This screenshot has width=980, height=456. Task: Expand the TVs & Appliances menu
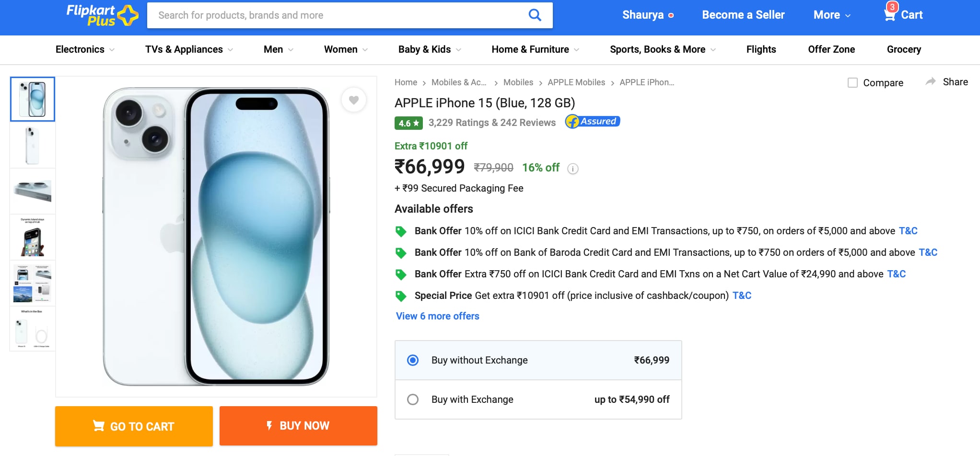coord(189,49)
